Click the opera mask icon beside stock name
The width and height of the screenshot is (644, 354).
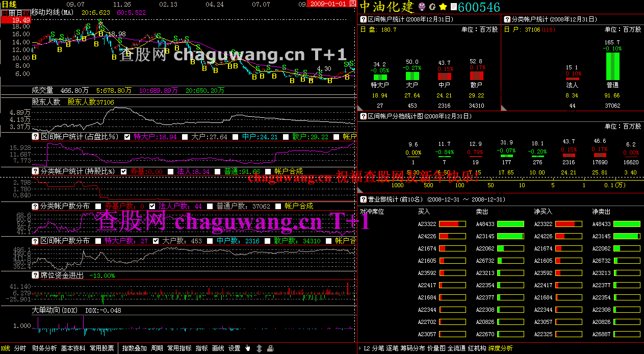click(422, 7)
